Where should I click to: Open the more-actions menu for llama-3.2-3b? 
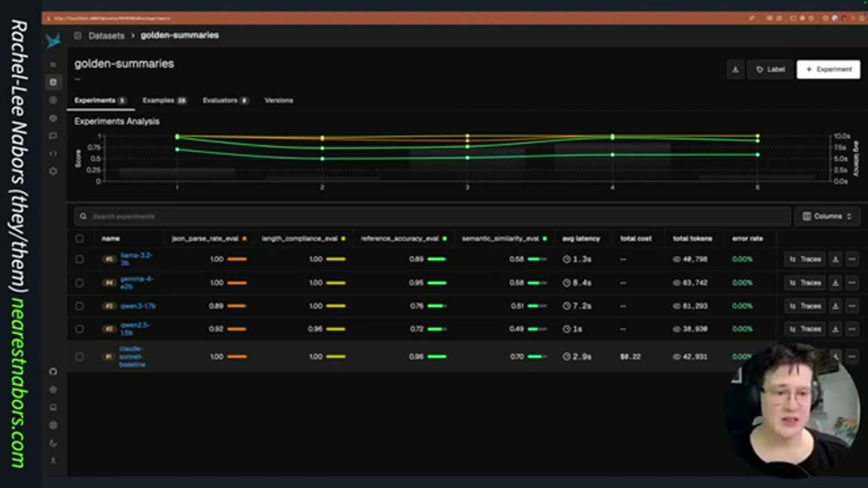click(852, 259)
